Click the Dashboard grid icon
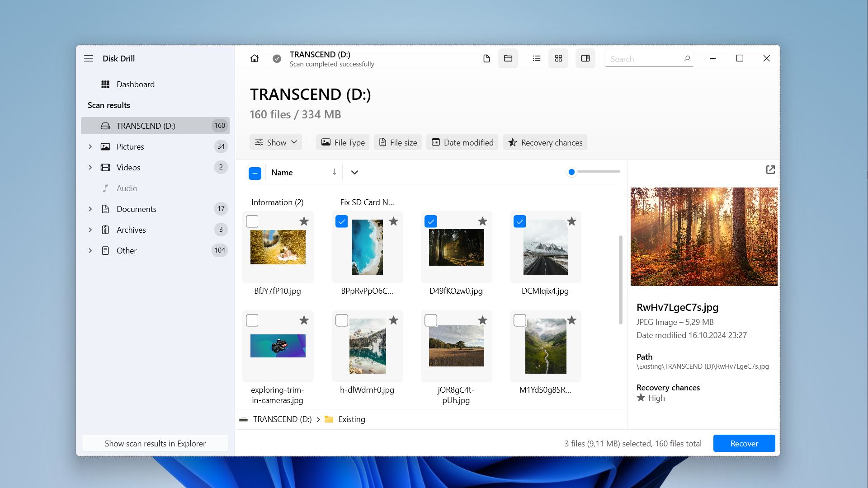 [x=105, y=84]
